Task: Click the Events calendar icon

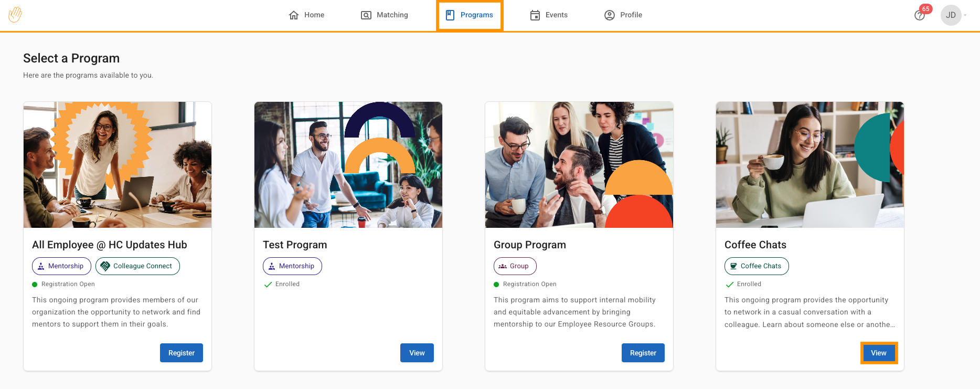Action: tap(535, 15)
